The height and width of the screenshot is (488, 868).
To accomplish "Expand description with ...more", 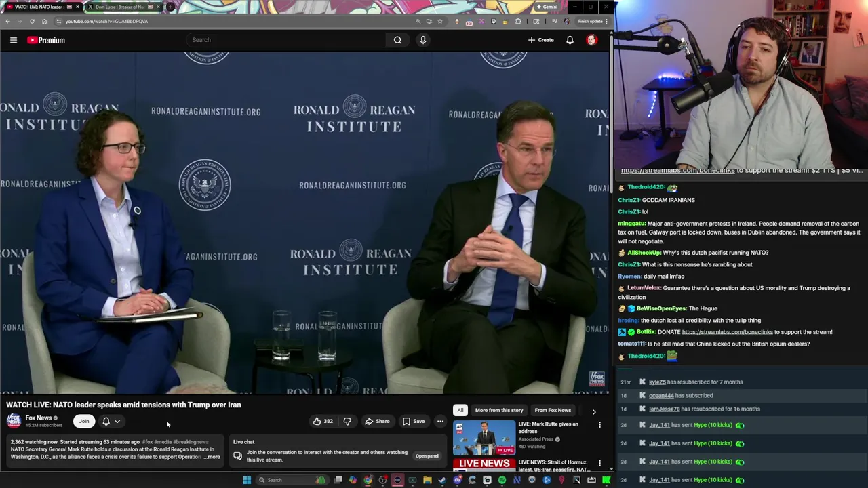I will pyautogui.click(x=212, y=457).
